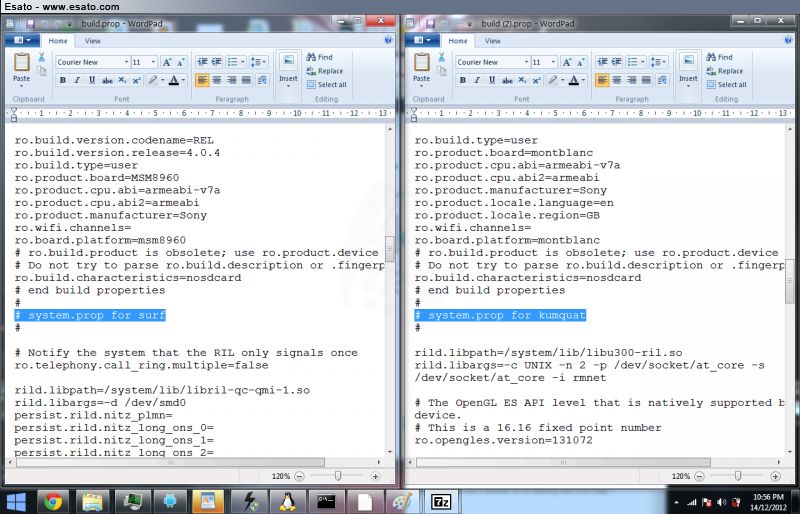
Task: Click Align right in left WordPad window
Action: (x=232, y=80)
